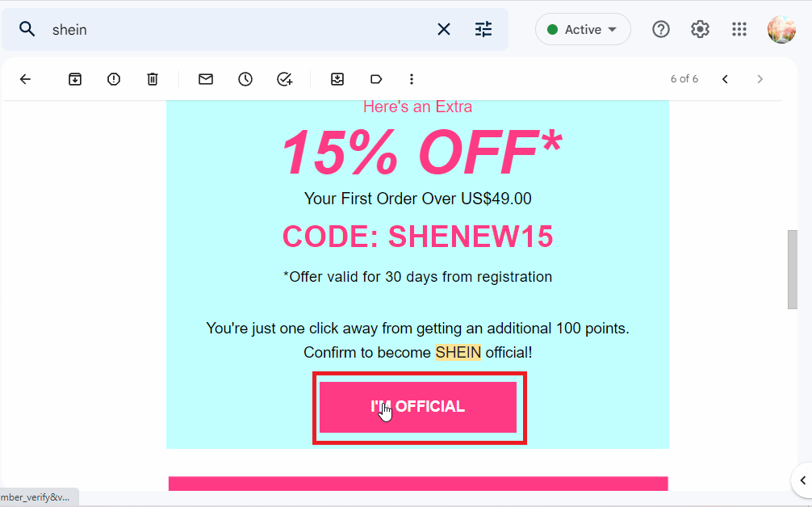Delete the current email
The height and width of the screenshot is (507, 812).
[x=152, y=78]
